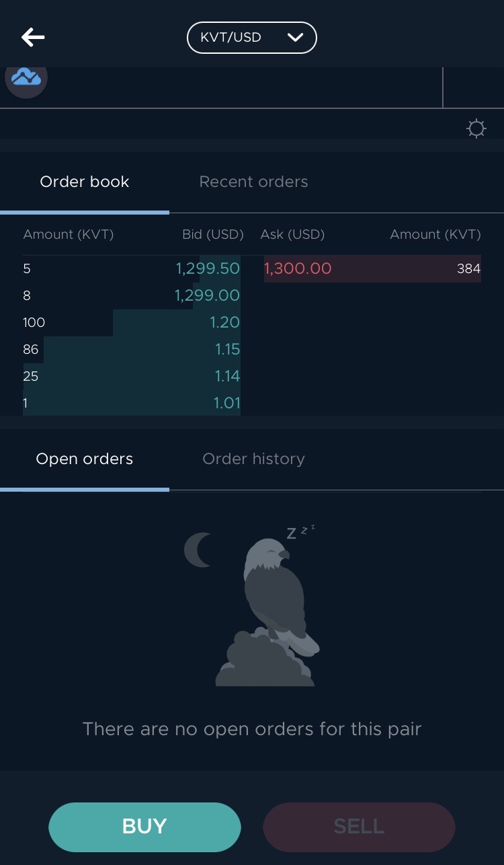Open the KVT/USD pair dropdown
Viewport: 504px width, 865px height.
coord(251,38)
